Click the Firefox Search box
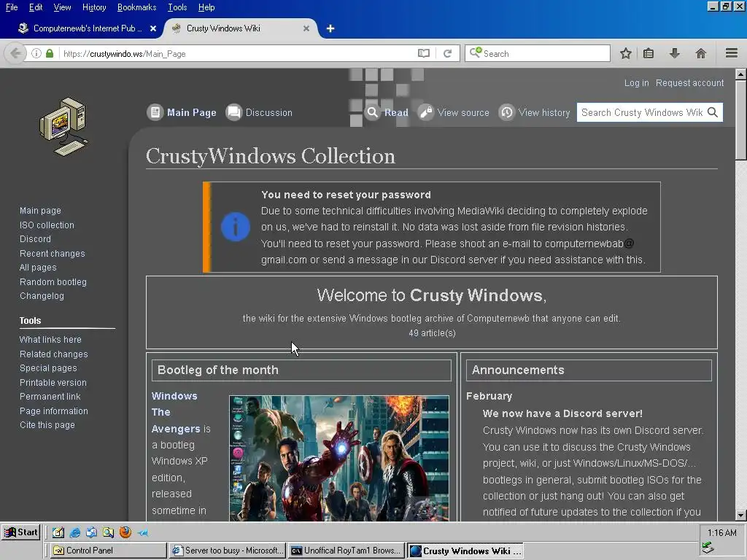The image size is (747, 560). 538,53
